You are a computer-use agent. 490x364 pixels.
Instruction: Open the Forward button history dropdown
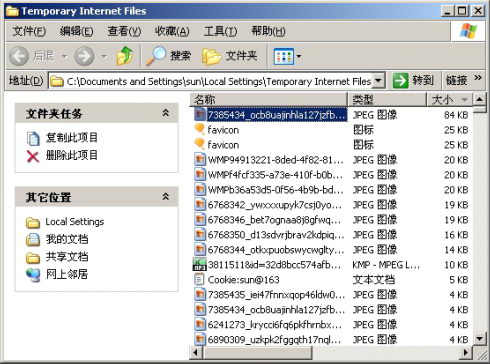(104, 56)
